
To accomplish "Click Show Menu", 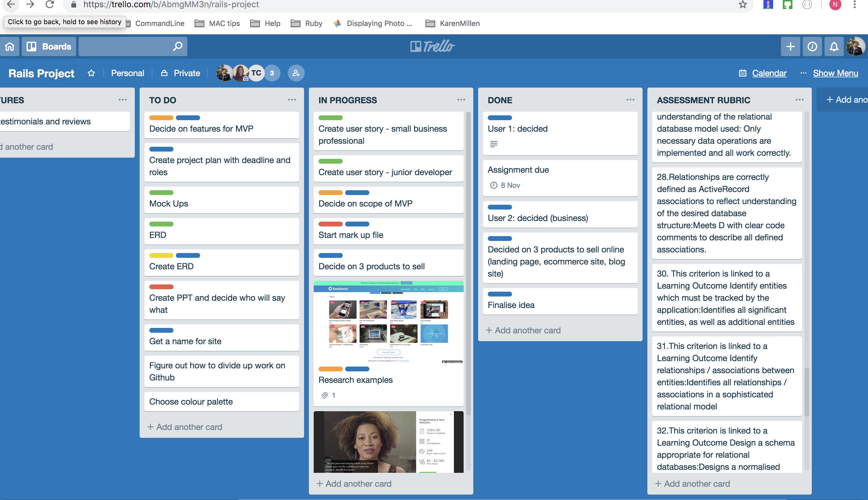I will (x=835, y=73).
